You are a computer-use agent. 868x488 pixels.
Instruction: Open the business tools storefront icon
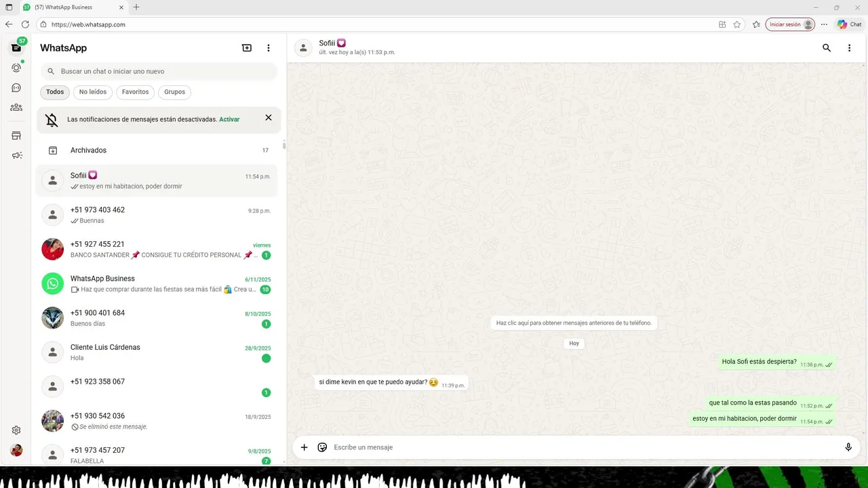pyautogui.click(x=16, y=136)
